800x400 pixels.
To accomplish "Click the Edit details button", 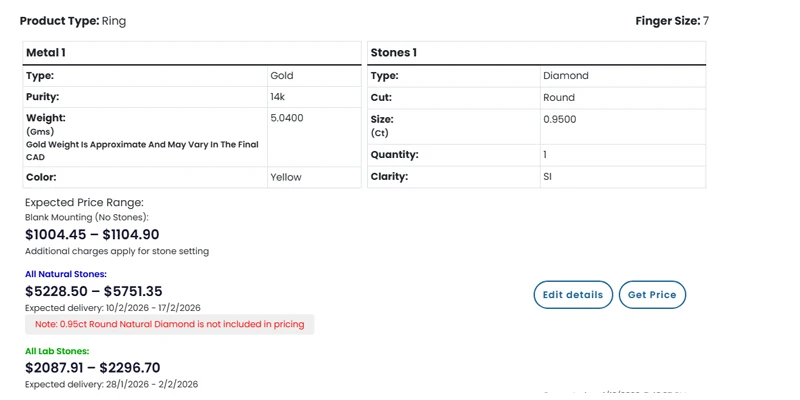I will 573,295.
